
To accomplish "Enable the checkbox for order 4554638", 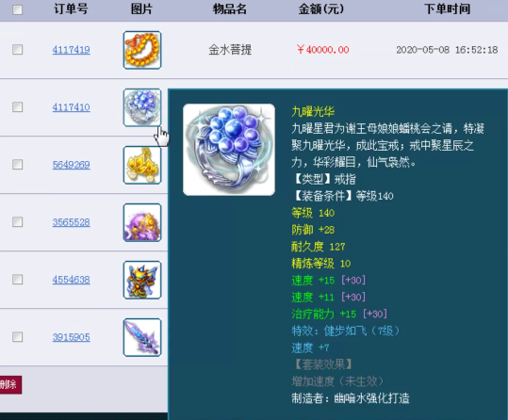I will (18, 279).
